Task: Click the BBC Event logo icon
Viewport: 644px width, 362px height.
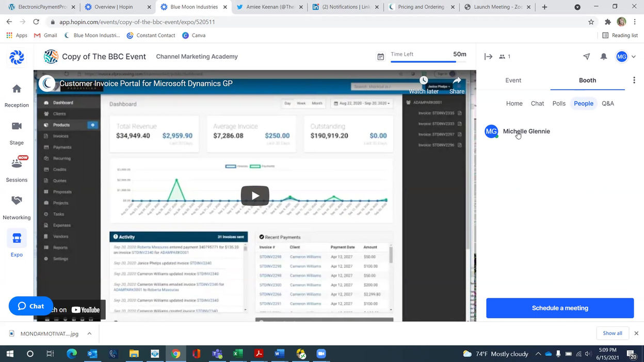Action: (x=51, y=57)
